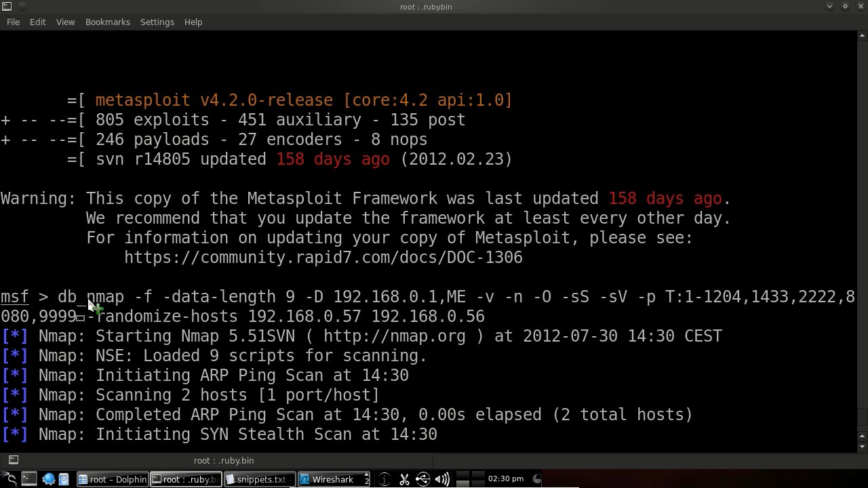Image resolution: width=868 pixels, height=488 pixels.
Task: Click the volume speaker tray icon
Action: [441, 479]
